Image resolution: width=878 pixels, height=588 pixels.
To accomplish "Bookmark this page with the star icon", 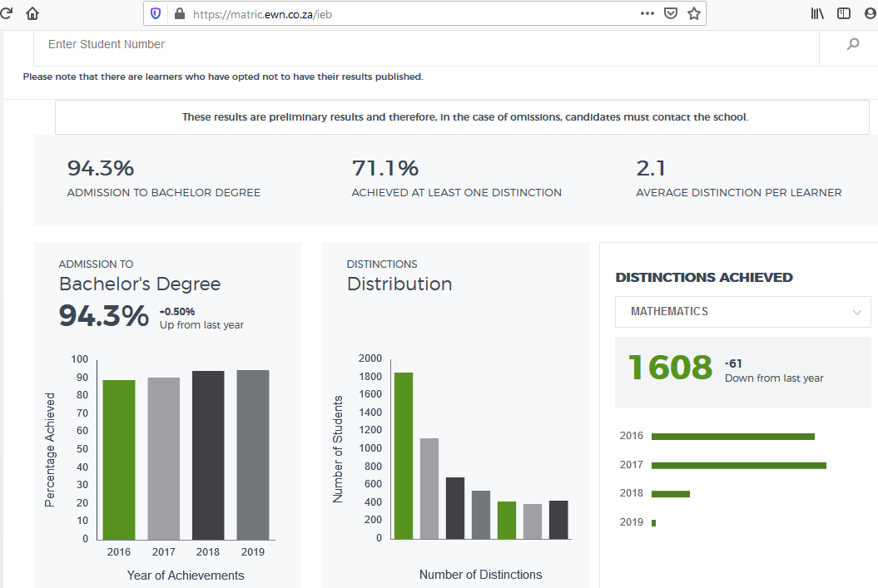I will pyautogui.click(x=694, y=13).
